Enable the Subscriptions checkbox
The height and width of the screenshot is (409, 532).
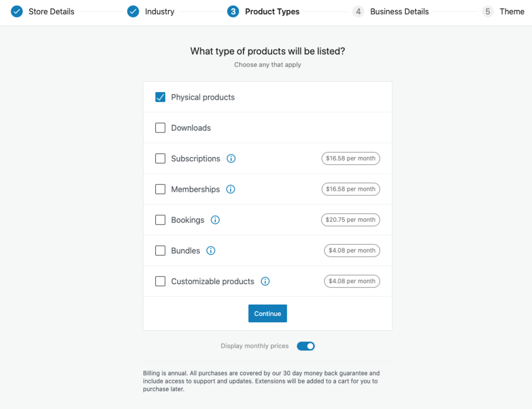click(x=160, y=159)
